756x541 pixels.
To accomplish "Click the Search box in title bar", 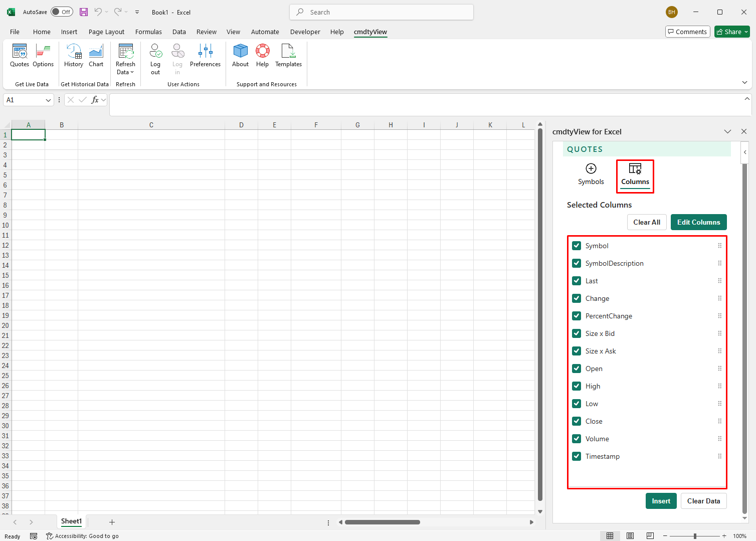I will point(382,12).
